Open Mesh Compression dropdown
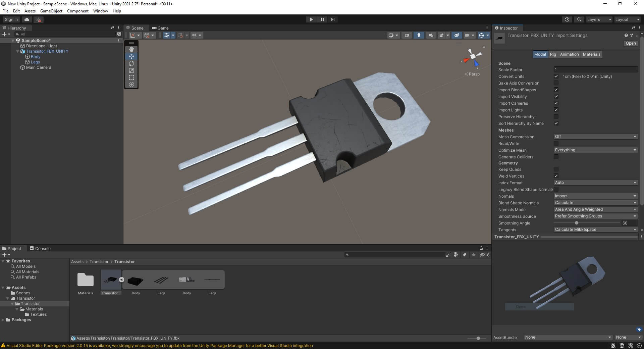Viewport: 644px width, 349px height. 595,137
